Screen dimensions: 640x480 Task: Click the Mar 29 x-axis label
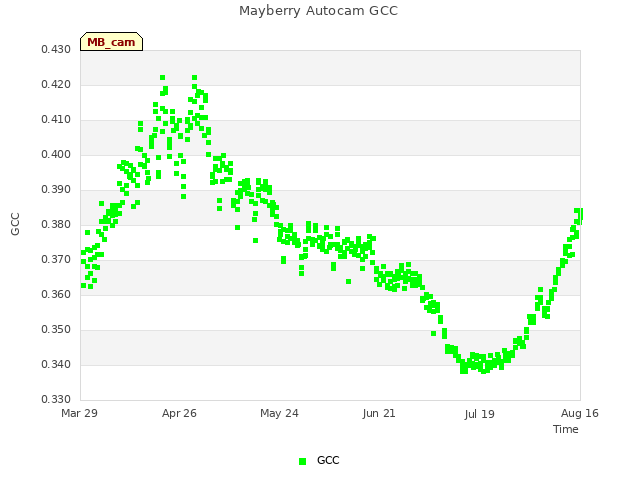click(x=80, y=413)
